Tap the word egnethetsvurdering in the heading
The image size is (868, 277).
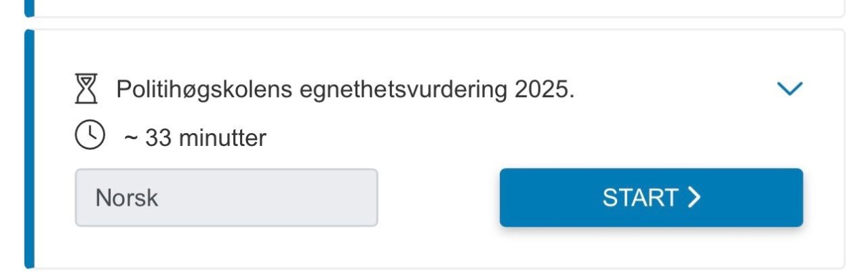pyautogui.click(x=405, y=90)
